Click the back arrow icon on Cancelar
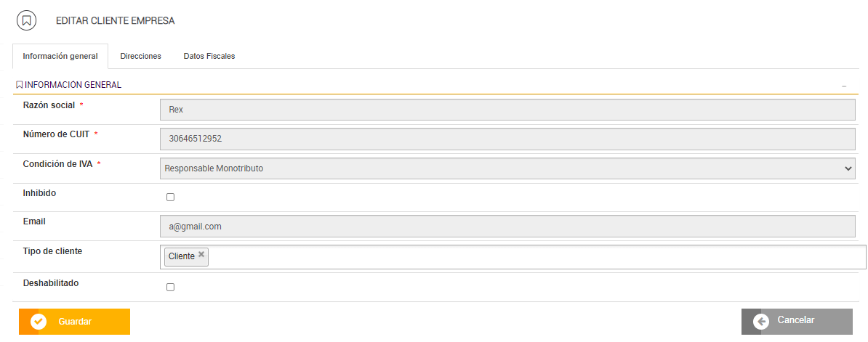 761,322
